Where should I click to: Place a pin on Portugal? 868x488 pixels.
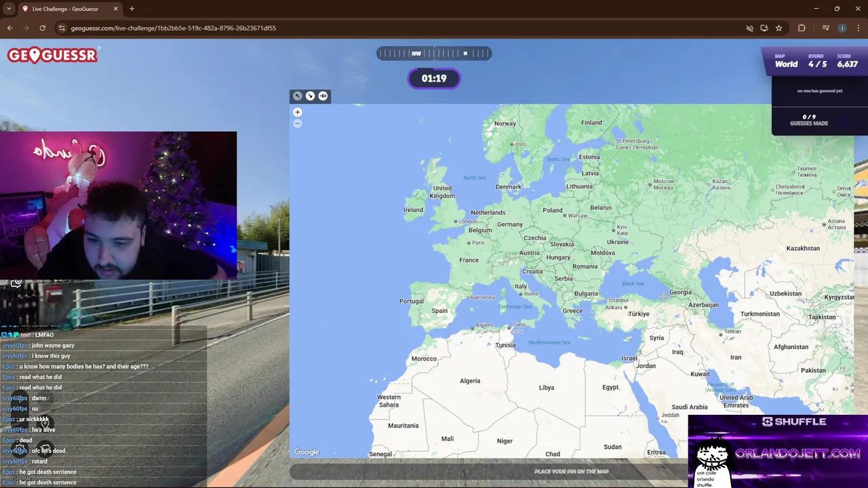411,301
